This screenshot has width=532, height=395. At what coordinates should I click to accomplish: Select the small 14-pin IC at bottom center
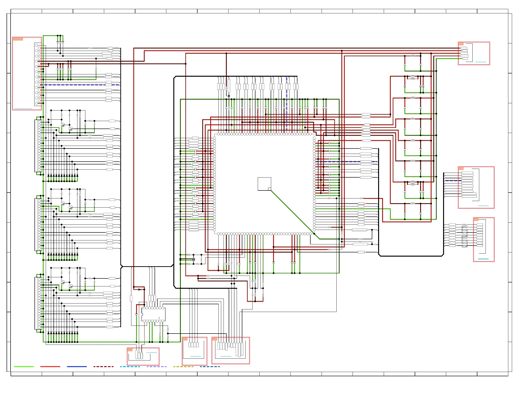[153, 314]
